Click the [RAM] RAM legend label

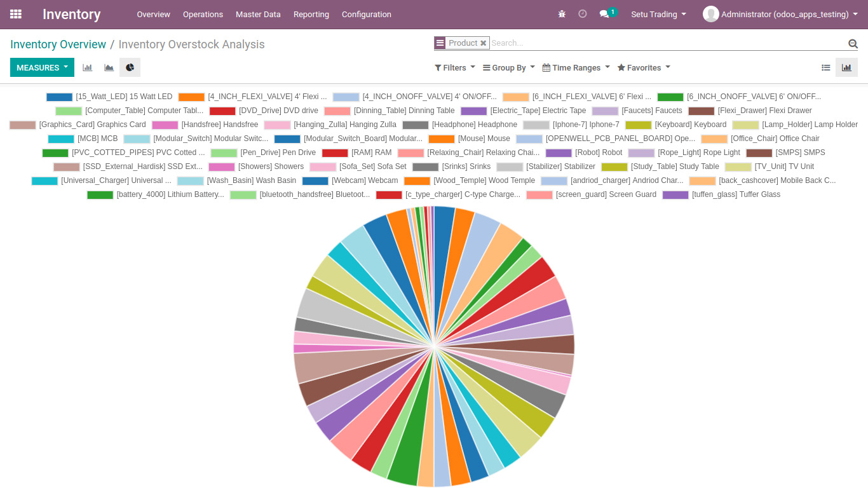coord(371,152)
